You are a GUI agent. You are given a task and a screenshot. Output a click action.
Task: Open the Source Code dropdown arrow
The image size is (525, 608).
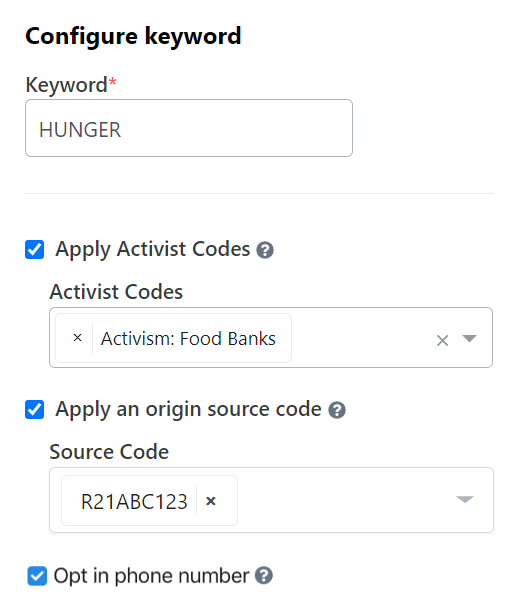point(465,499)
